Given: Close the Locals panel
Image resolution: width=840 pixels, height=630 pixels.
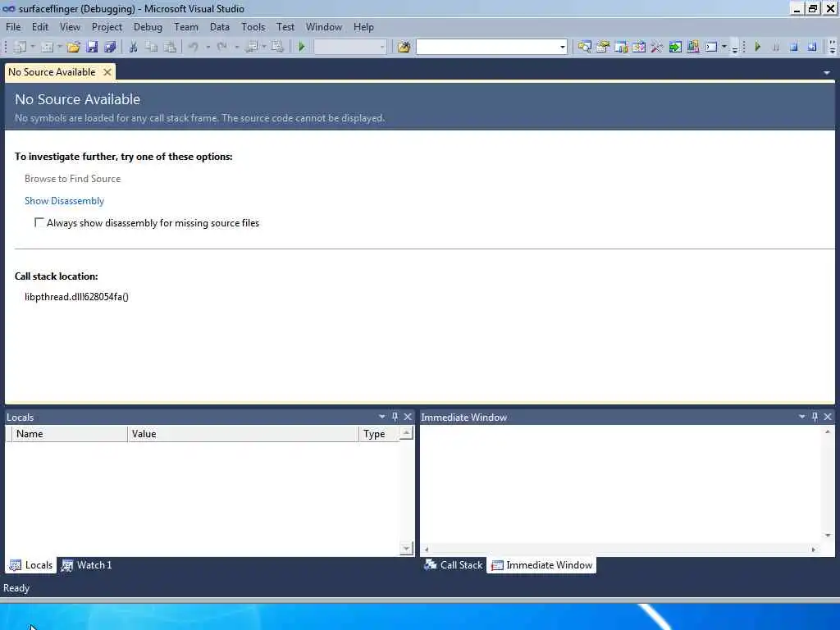Looking at the screenshot, I should pos(408,417).
